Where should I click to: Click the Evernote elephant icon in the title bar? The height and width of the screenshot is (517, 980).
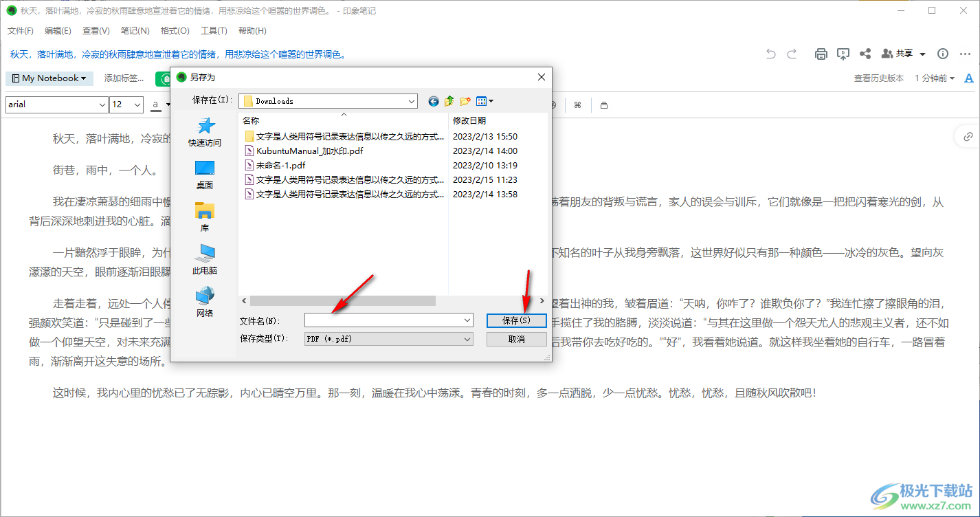point(11,10)
